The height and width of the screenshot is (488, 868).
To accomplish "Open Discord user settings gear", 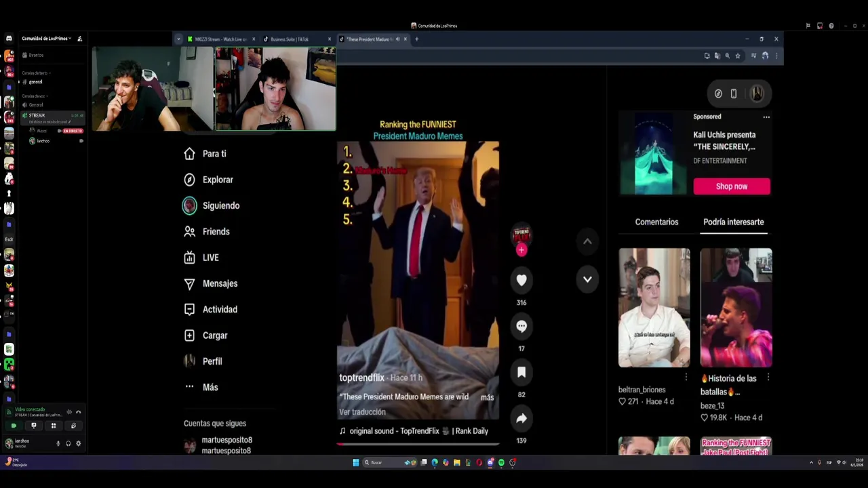I will (x=78, y=443).
